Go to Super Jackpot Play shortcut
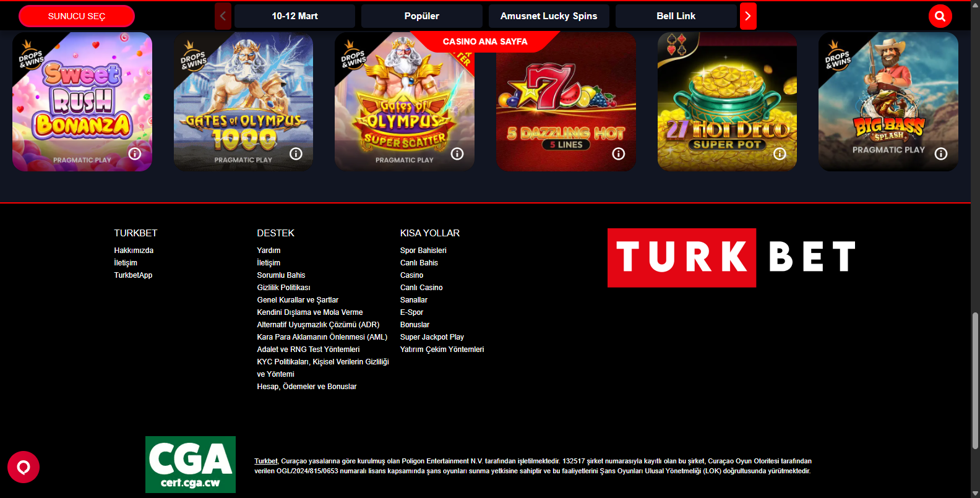 (432, 337)
